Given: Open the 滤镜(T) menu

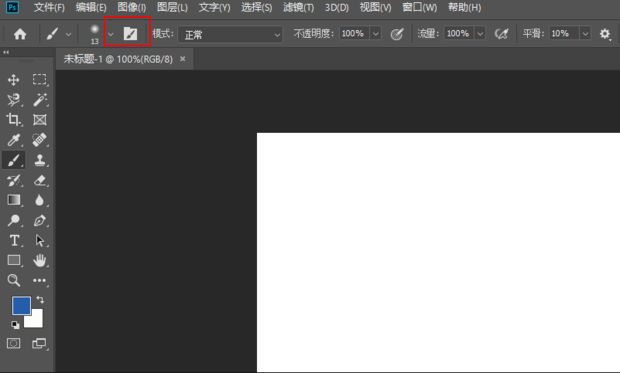Looking at the screenshot, I should (298, 8).
